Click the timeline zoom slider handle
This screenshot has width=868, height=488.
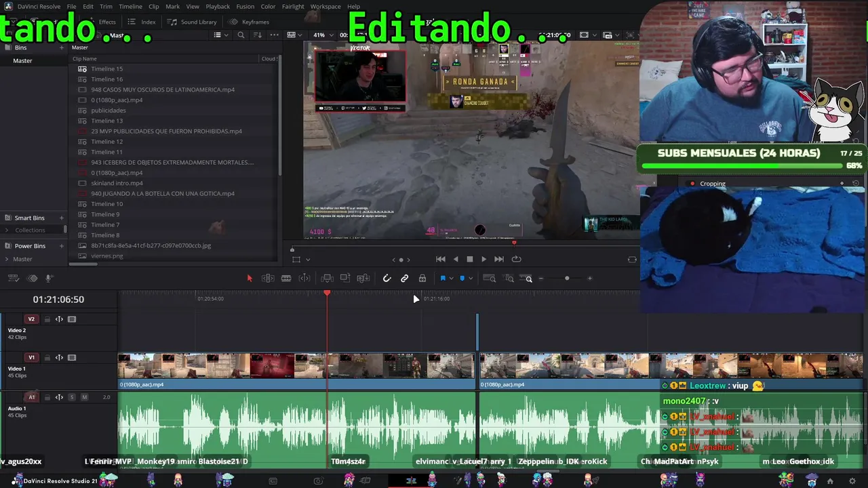567,278
